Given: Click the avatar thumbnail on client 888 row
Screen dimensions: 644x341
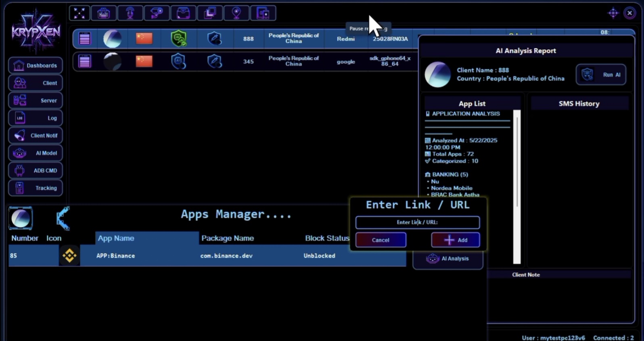Looking at the screenshot, I should click(x=113, y=39).
